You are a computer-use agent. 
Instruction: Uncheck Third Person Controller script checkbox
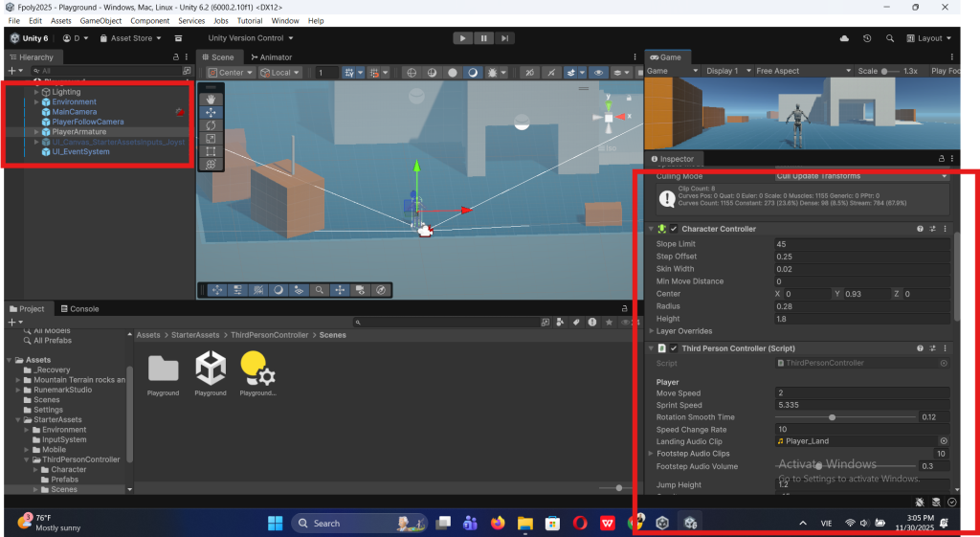[674, 348]
